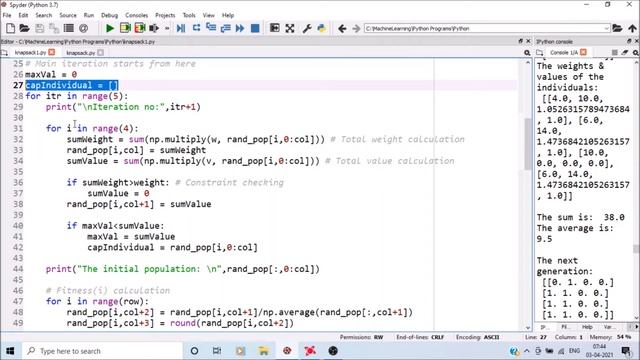Click the working directory path field
Image resolution: width=640 pixels, height=360 pixels.
click(x=487, y=29)
